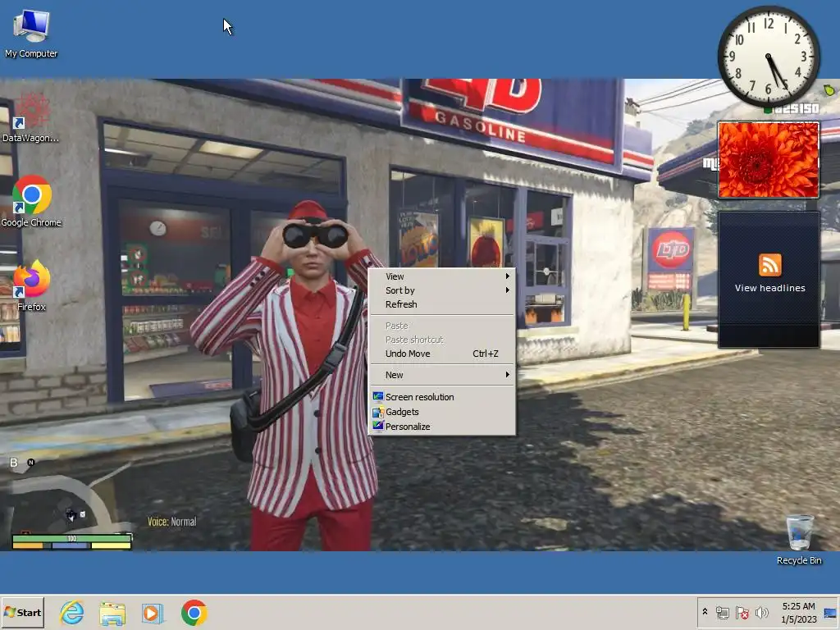Open the volume speaker tray icon
Viewport: 840px width, 630px height.
pyautogui.click(x=761, y=613)
